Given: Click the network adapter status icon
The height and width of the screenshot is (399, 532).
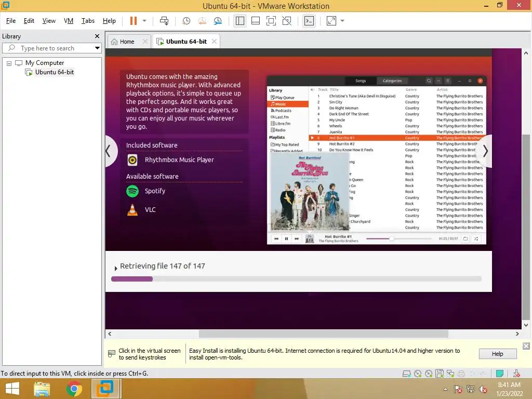Looking at the screenshot, I should (450, 374).
